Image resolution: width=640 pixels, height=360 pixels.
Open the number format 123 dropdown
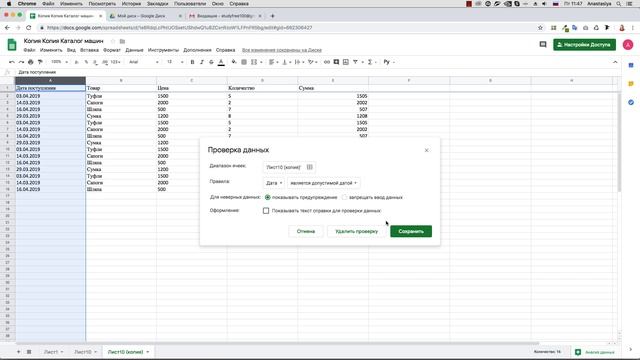(x=116, y=62)
